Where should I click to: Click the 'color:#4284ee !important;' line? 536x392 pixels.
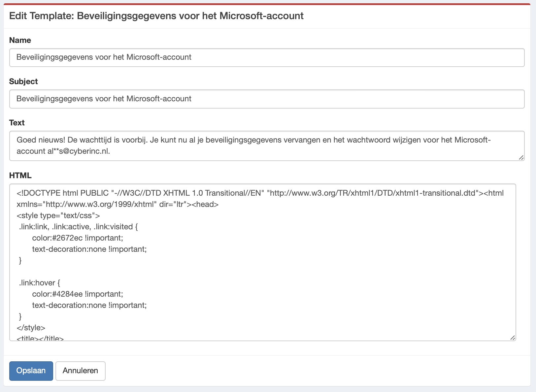tap(78, 294)
